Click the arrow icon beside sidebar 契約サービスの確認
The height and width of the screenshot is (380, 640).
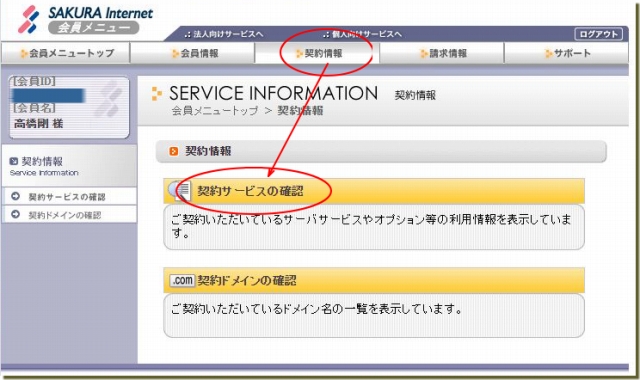pos(16,196)
